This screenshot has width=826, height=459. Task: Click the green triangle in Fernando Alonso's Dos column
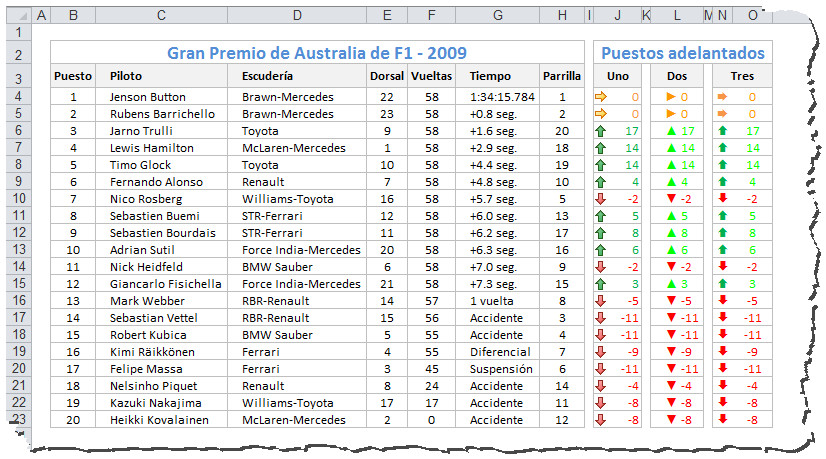[671, 182]
